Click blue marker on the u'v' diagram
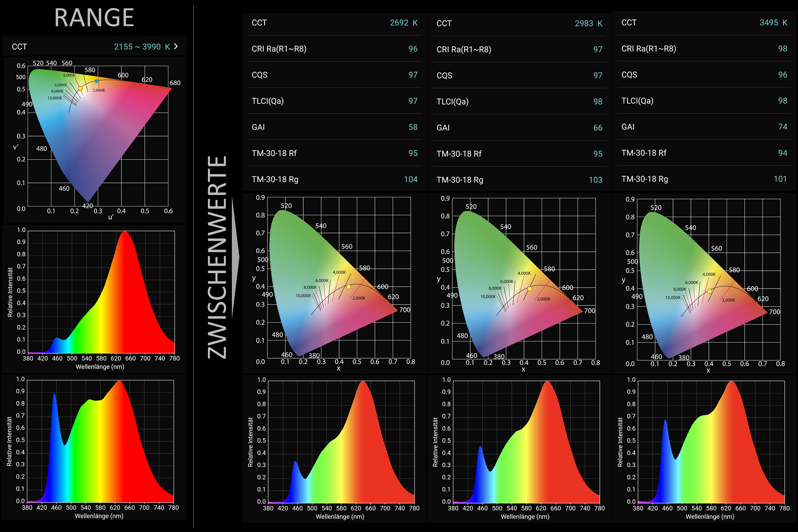The width and height of the screenshot is (798, 532). point(96,81)
